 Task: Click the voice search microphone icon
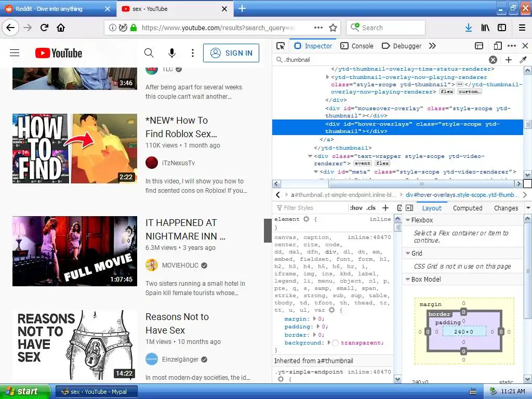(172, 52)
